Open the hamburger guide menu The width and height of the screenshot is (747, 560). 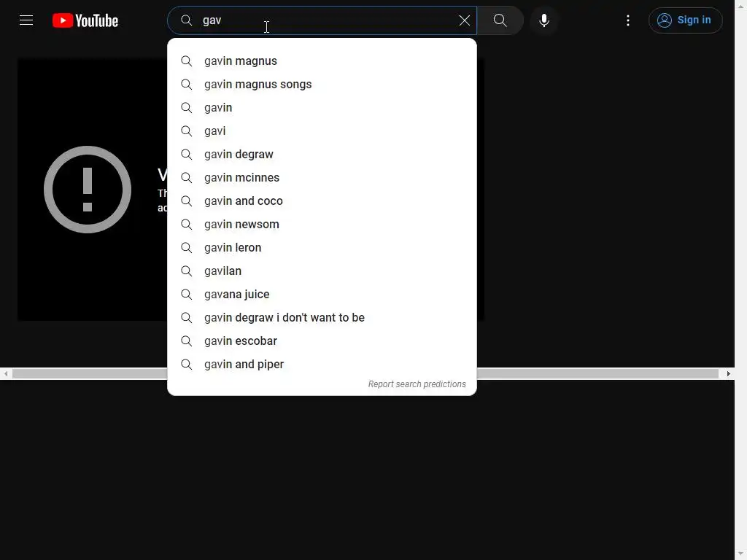click(x=26, y=20)
